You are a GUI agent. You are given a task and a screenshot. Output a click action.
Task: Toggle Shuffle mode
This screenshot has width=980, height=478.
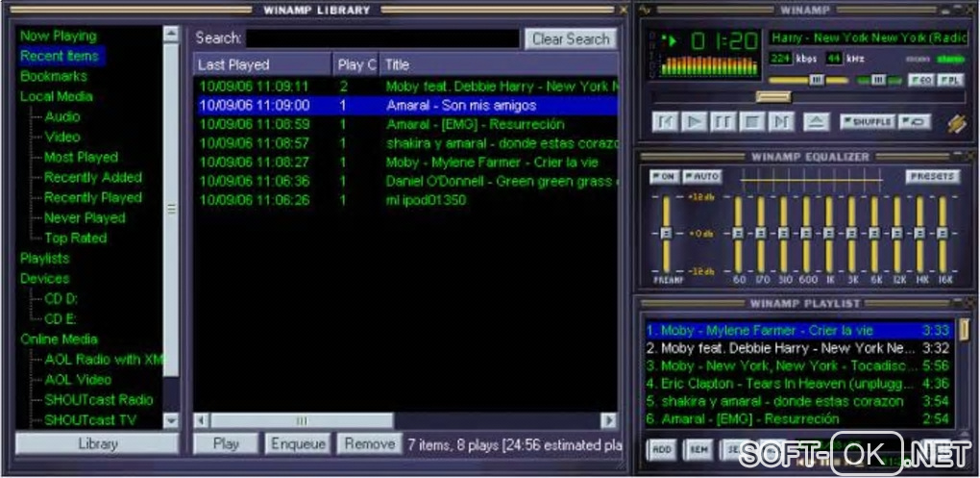(868, 121)
